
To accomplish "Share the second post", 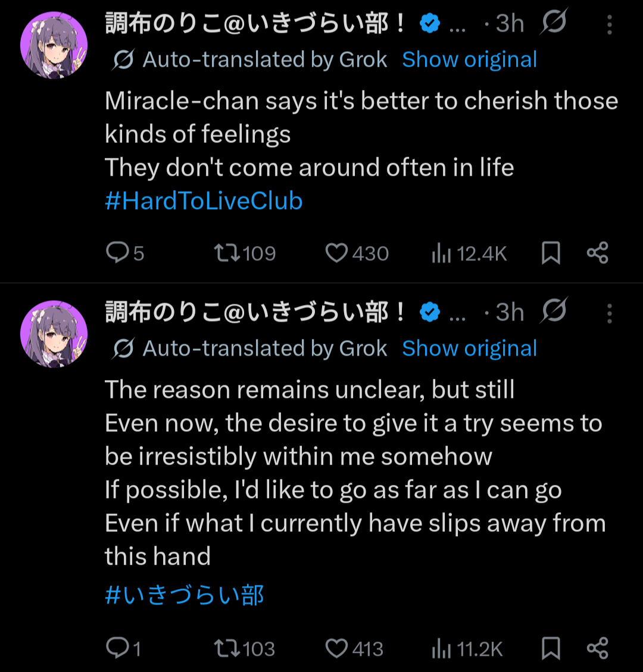I will point(597,648).
